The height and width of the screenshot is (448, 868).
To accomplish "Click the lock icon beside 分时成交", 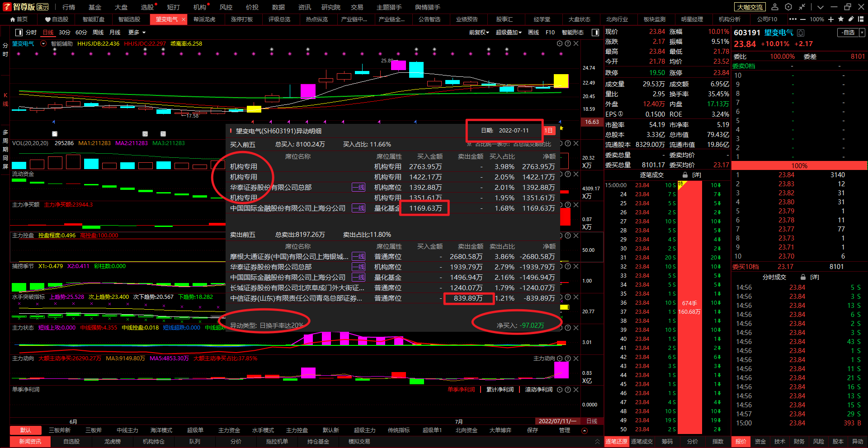I will coord(803,277).
